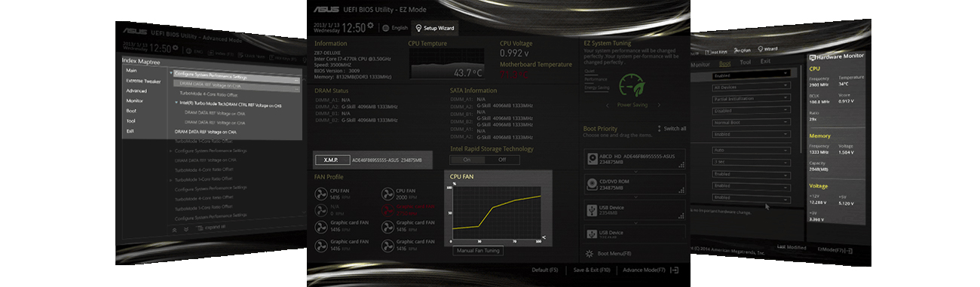The width and height of the screenshot is (980, 287).
Task: Select the ABCD HD boot device entry
Action: point(635,158)
